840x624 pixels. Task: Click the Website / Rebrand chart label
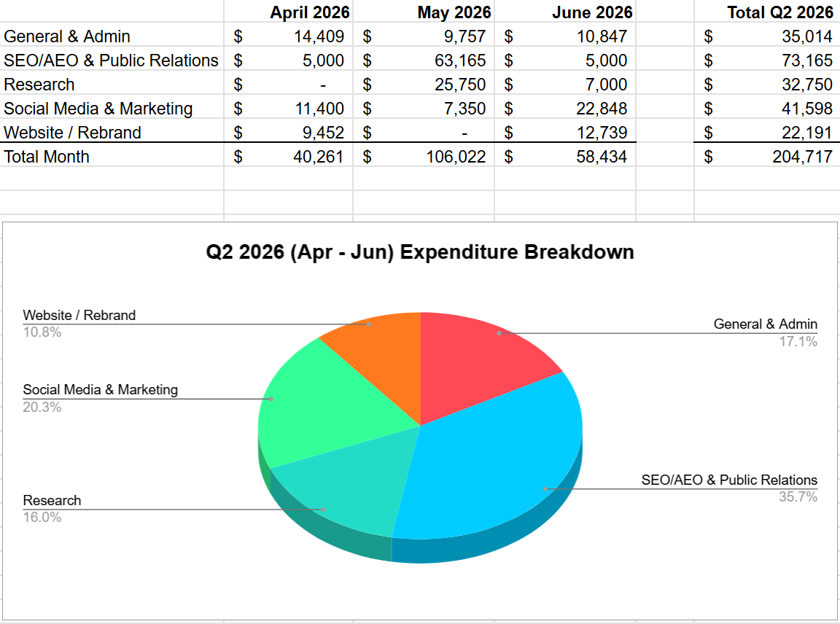79,315
